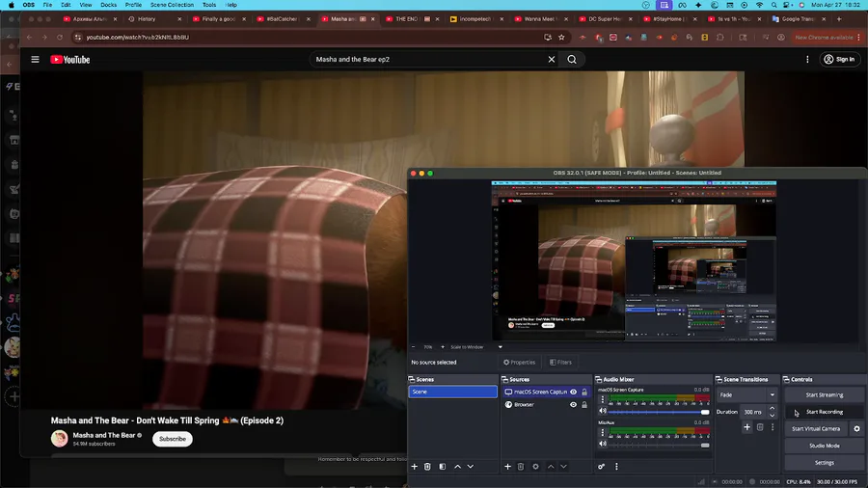Click the Chrome address bar URL
The image size is (868, 488).
coord(137,37)
